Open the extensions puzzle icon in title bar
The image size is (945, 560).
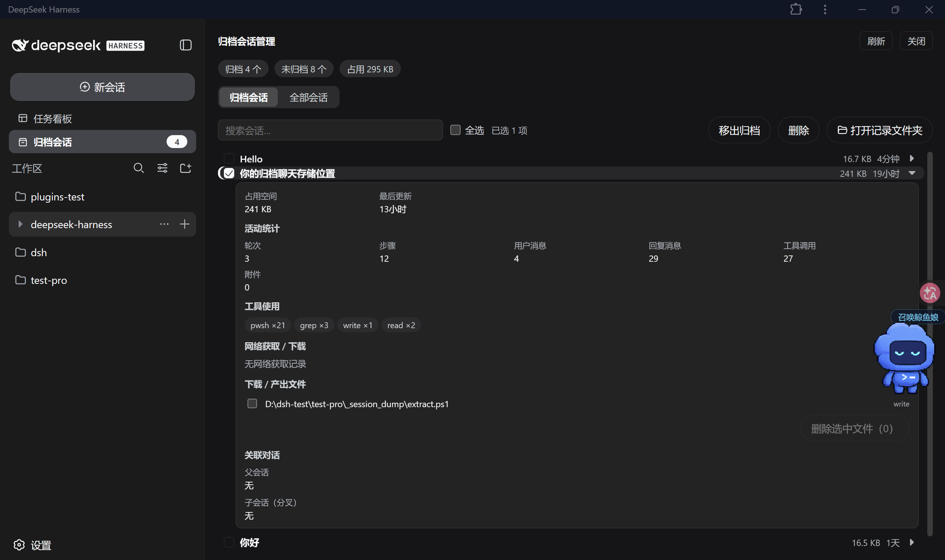tap(796, 9)
